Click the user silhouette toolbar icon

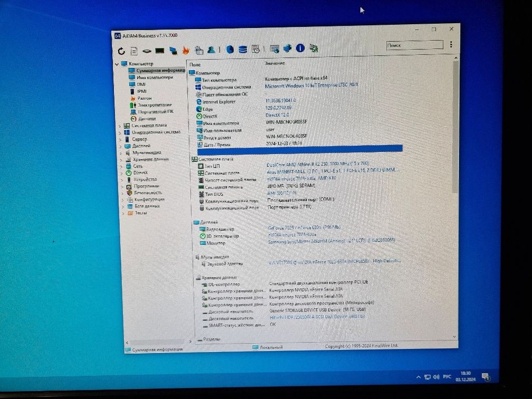pos(211,50)
